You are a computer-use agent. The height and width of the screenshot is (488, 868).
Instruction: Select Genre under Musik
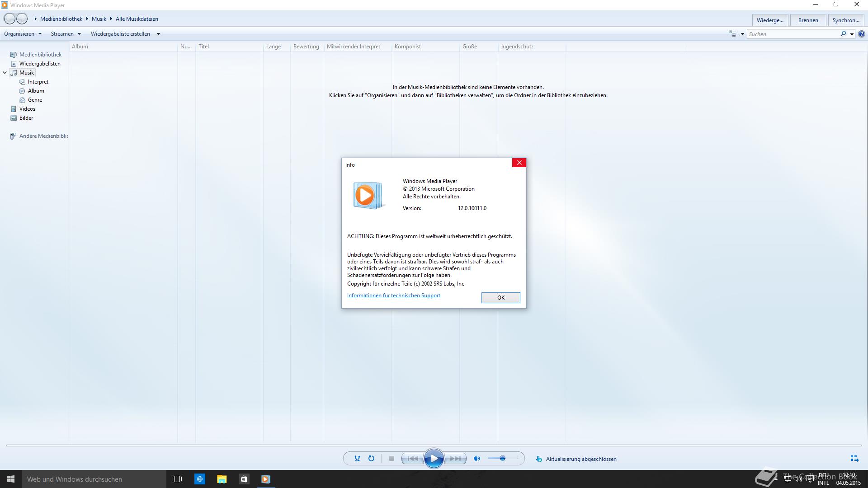(x=35, y=100)
